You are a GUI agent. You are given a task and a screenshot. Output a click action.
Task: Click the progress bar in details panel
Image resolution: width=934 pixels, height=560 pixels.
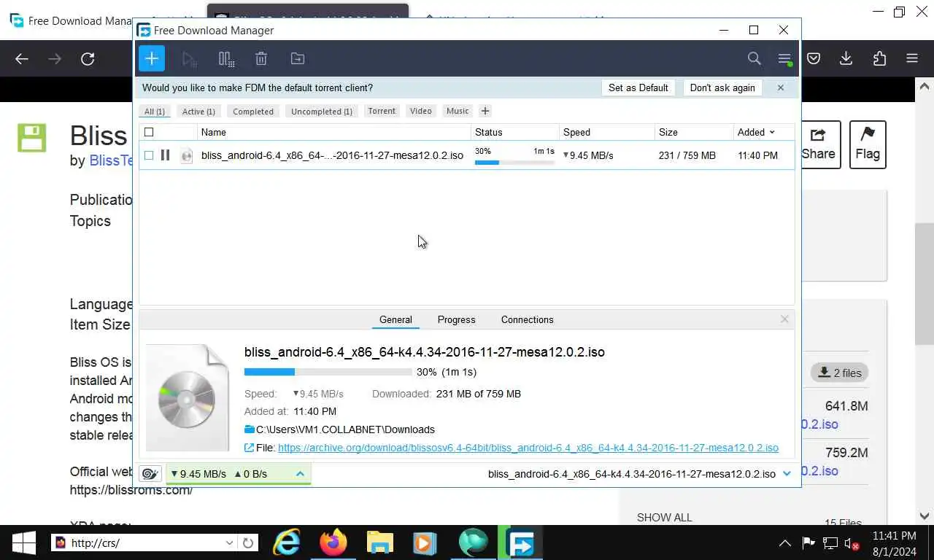click(x=328, y=372)
